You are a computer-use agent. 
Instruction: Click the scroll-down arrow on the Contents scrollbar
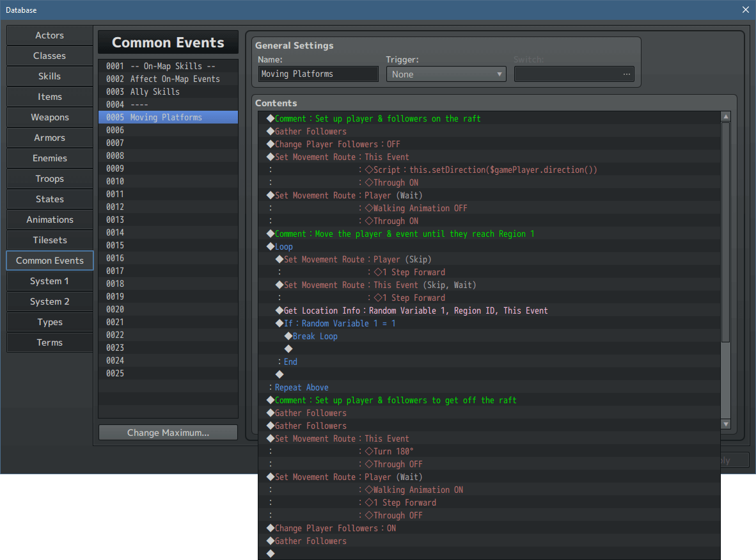click(x=725, y=424)
